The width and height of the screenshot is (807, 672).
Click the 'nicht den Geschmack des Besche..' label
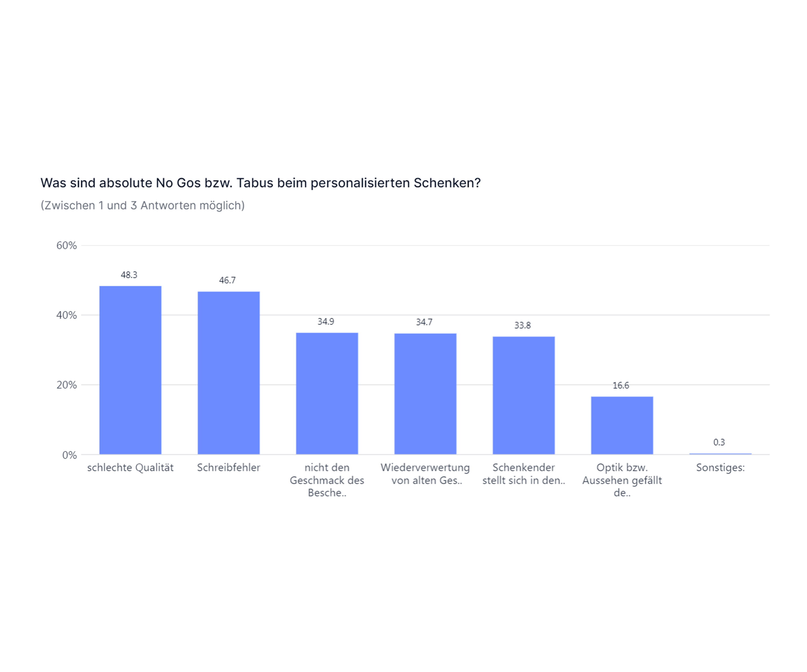pos(327,480)
